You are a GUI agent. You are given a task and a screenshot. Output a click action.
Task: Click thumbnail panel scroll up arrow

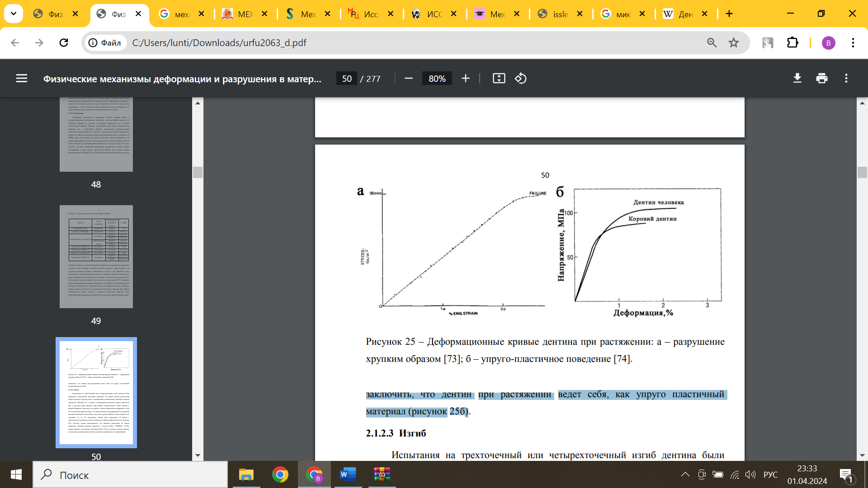(x=198, y=103)
